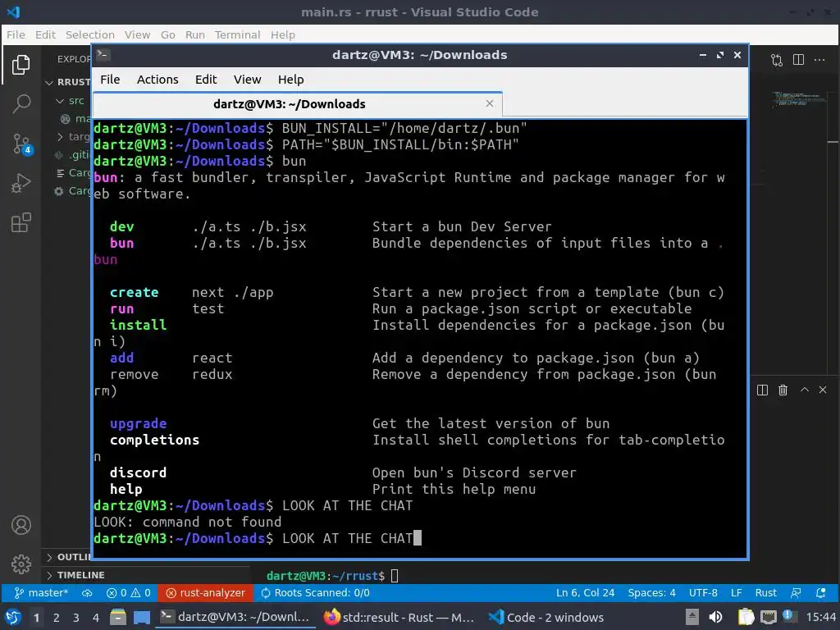Open VS Code Selection menu
The image size is (840, 630).
coord(90,34)
